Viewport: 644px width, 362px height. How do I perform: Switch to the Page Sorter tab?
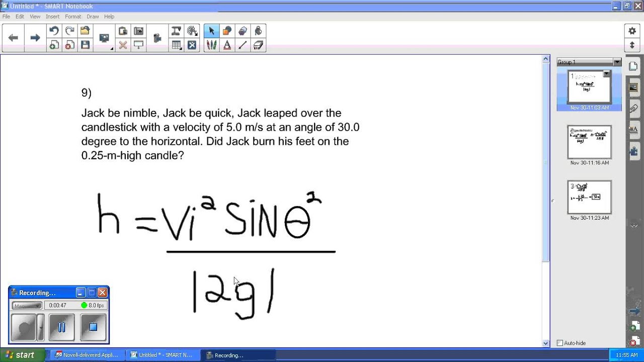(633, 66)
